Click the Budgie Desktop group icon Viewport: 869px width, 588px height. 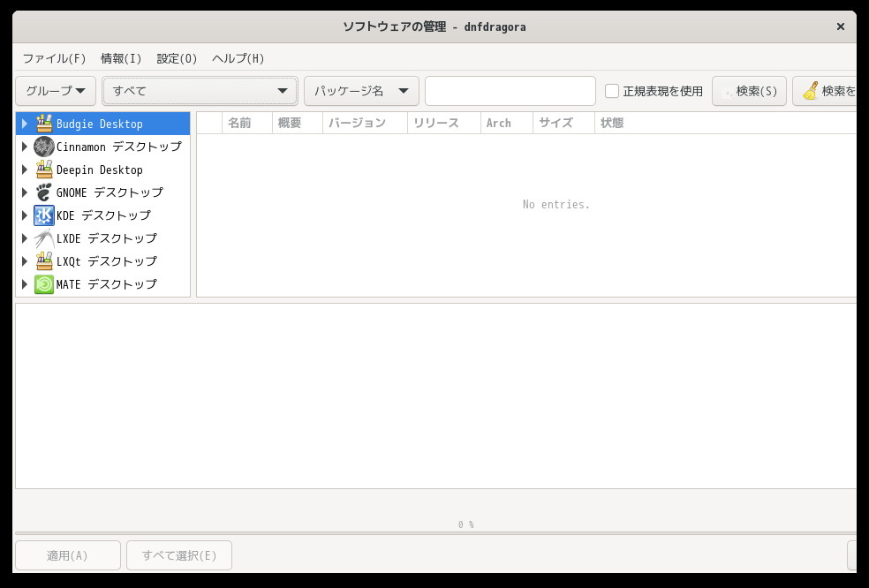[44, 124]
